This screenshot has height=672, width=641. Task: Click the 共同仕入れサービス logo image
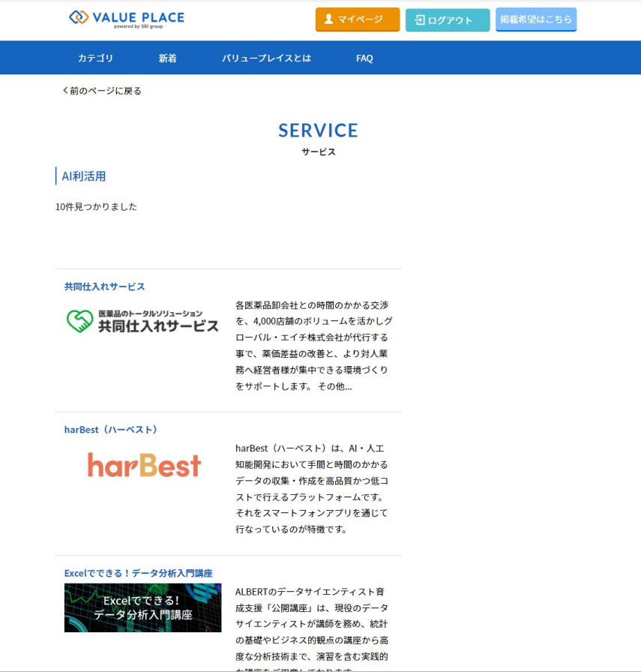[x=142, y=322]
